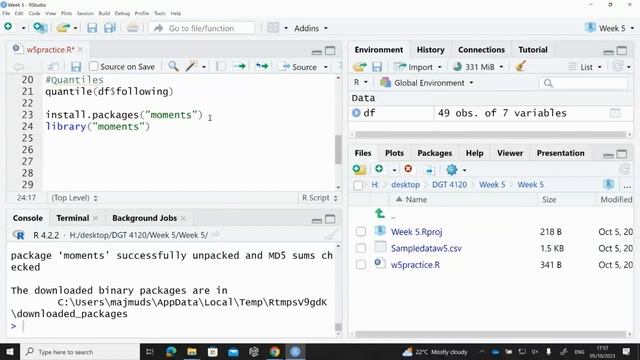The image size is (640, 360).
Task: Toggle select-all checkbox in Files path bar
Action: click(x=358, y=185)
